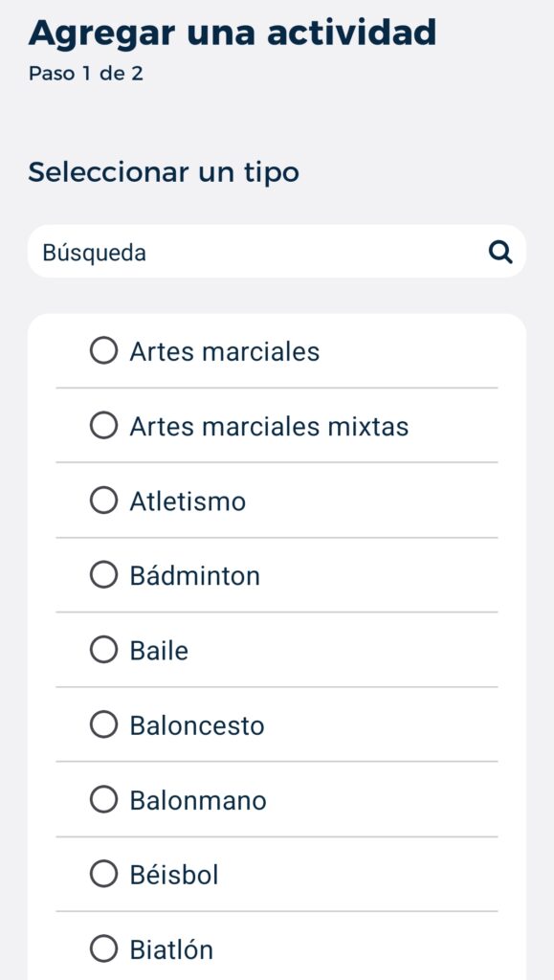Click the Bádminton label text
Image resolution: width=554 pixels, height=980 pixels.
click(x=195, y=575)
